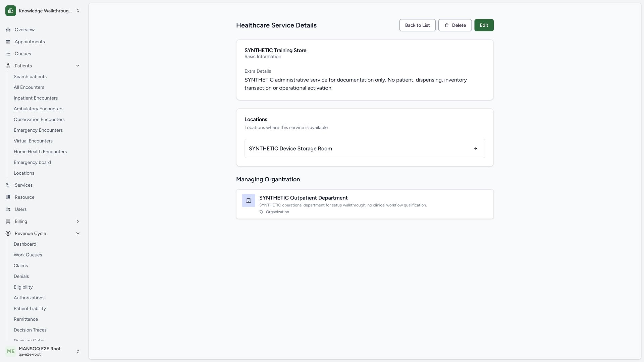Collapse the Revenue Cycle chevron

78,233
